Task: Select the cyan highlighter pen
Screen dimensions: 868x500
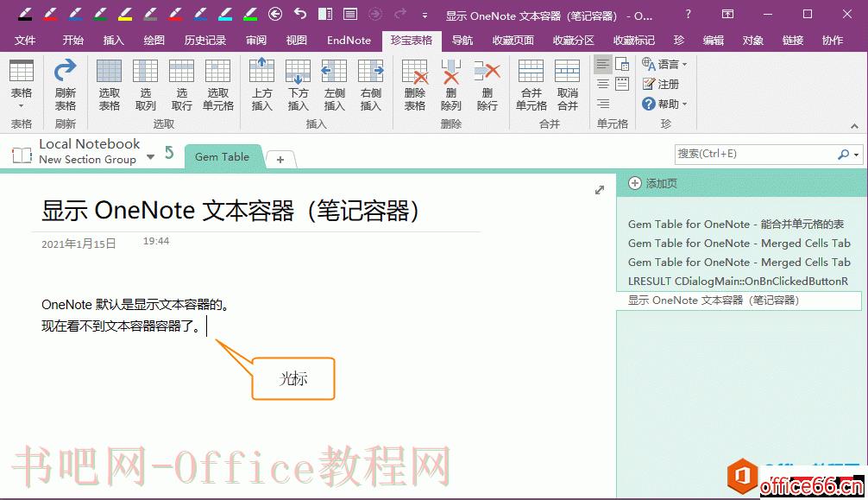Action: pyautogui.click(x=224, y=14)
